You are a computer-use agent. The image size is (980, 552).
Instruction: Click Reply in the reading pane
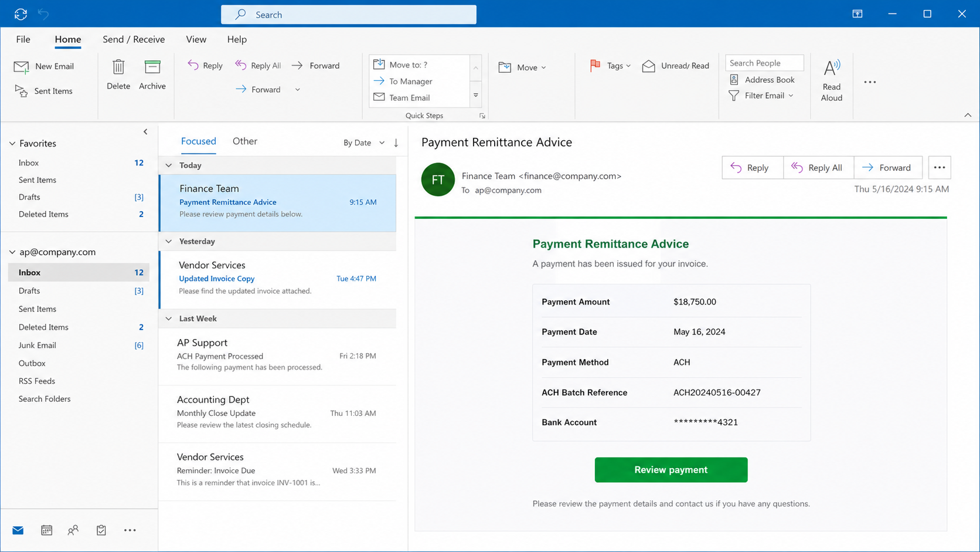(753, 168)
